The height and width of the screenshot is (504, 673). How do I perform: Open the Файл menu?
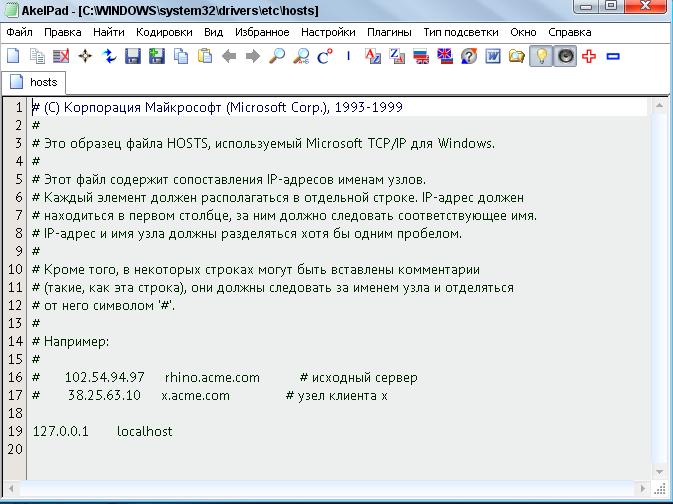point(19,32)
